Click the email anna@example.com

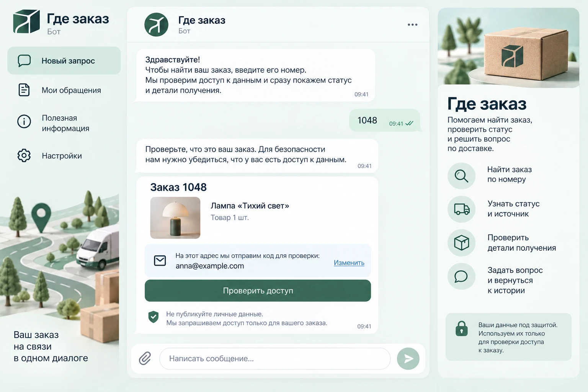tap(210, 266)
